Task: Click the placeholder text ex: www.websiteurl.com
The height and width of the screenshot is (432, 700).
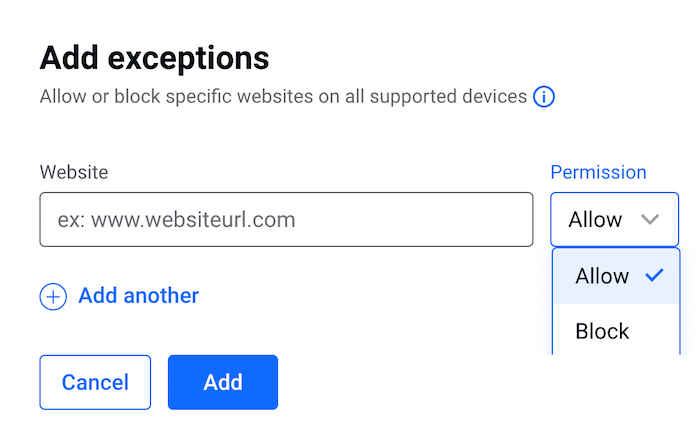Action: point(176,220)
